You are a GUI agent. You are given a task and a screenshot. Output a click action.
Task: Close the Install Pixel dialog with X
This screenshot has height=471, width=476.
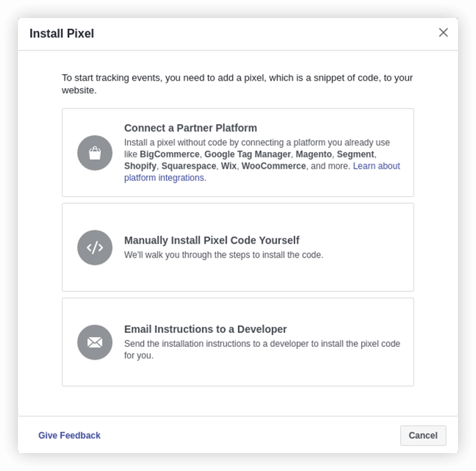coord(443,33)
